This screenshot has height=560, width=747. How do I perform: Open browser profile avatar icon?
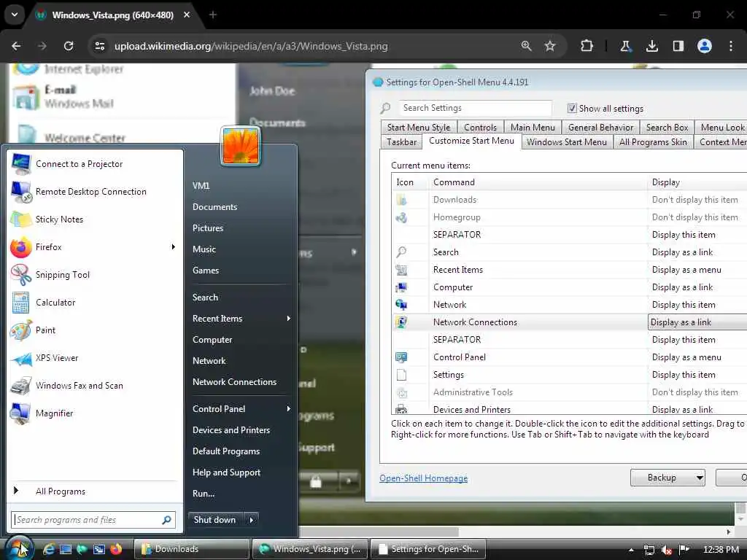(x=705, y=46)
